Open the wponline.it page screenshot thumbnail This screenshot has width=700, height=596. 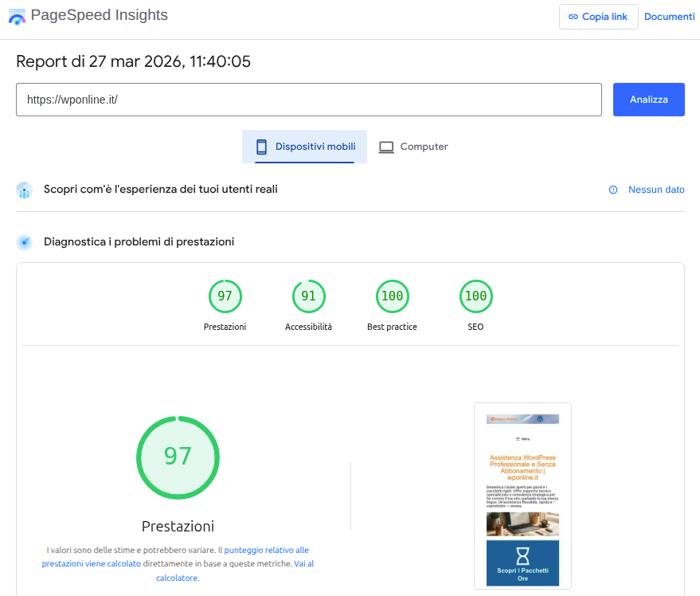522,496
